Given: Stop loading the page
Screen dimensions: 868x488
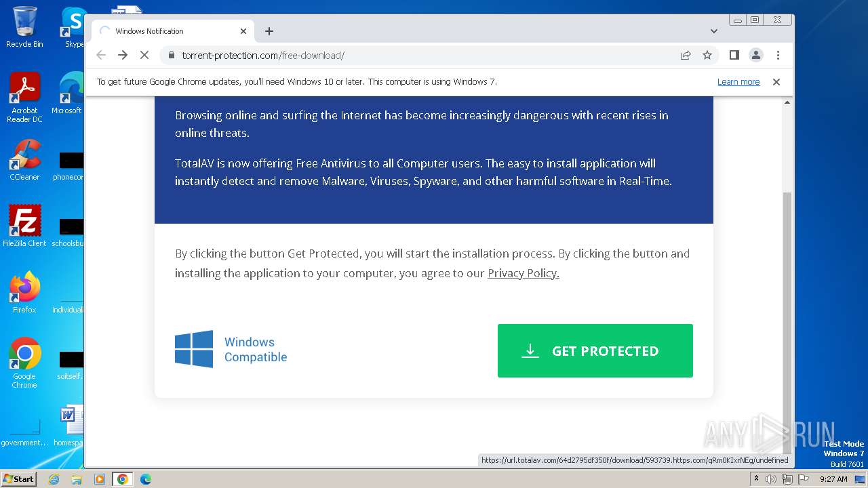Looking at the screenshot, I should pyautogui.click(x=144, y=56).
